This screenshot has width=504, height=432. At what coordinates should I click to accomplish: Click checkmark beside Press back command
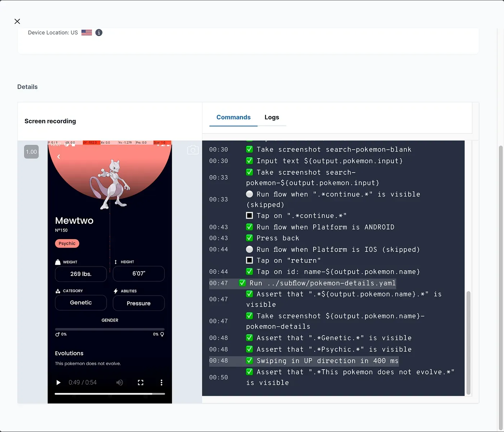249,238
